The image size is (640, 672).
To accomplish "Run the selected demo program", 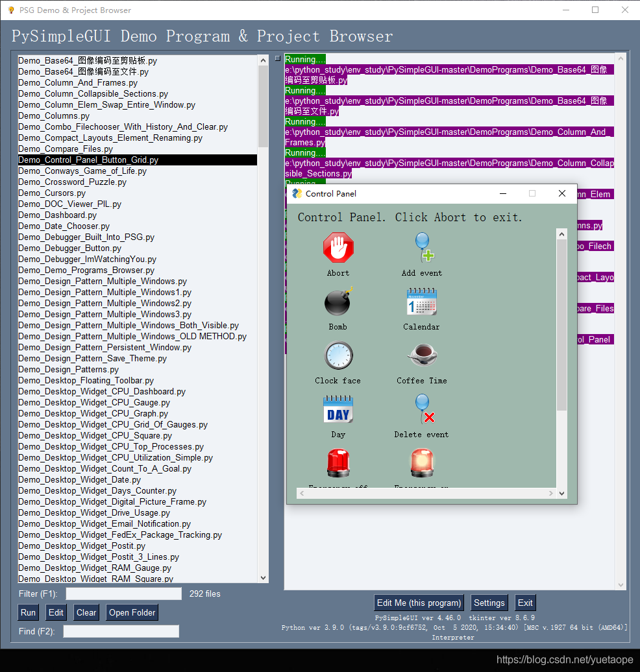I will click(x=28, y=612).
